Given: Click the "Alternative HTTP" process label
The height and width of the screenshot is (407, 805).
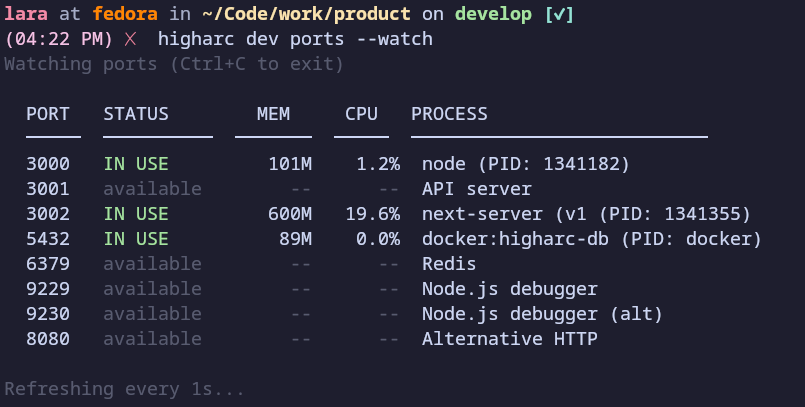Looking at the screenshot, I should pos(510,339).
